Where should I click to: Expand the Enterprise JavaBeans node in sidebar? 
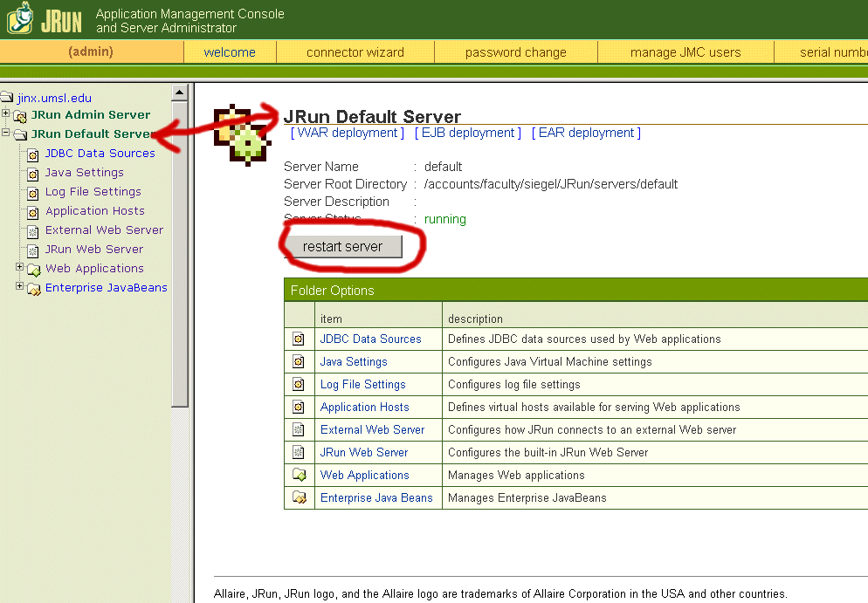coord(20,287)
